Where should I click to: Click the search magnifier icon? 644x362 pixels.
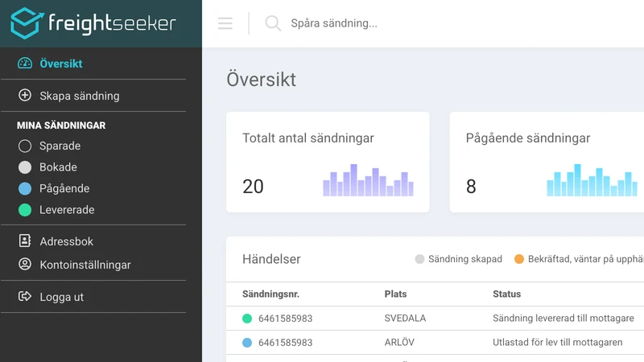pyautogui.click(x=273, y=23)
